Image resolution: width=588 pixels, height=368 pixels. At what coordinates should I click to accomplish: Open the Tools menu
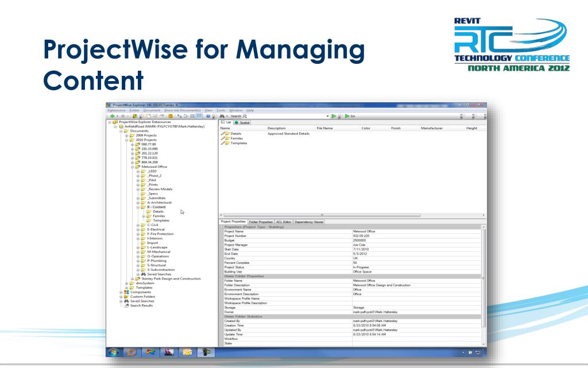[x=221, y=110]
